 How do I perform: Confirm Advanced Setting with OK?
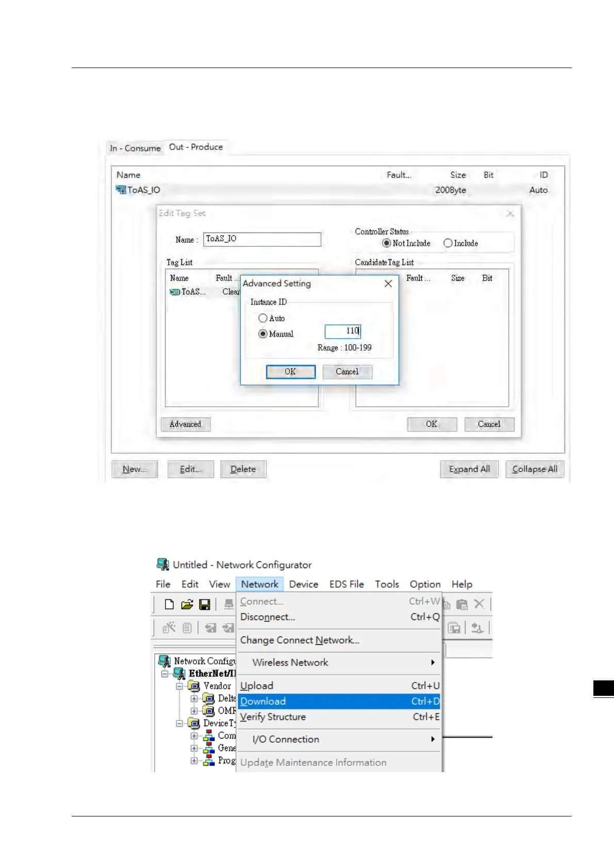291,372
